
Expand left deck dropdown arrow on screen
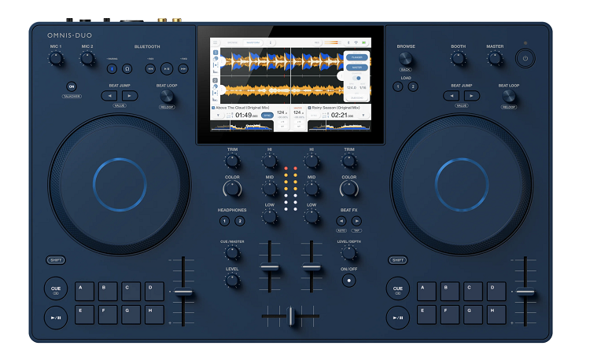[x=219, y=116]
